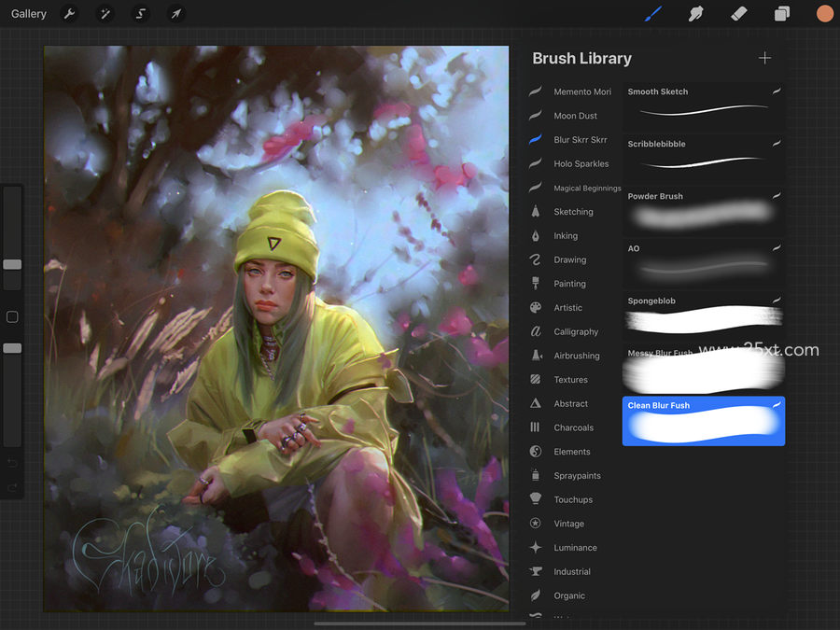Click the Drawing set label
The height and width of the screenshot is (630, 840).
coord(570,259)
